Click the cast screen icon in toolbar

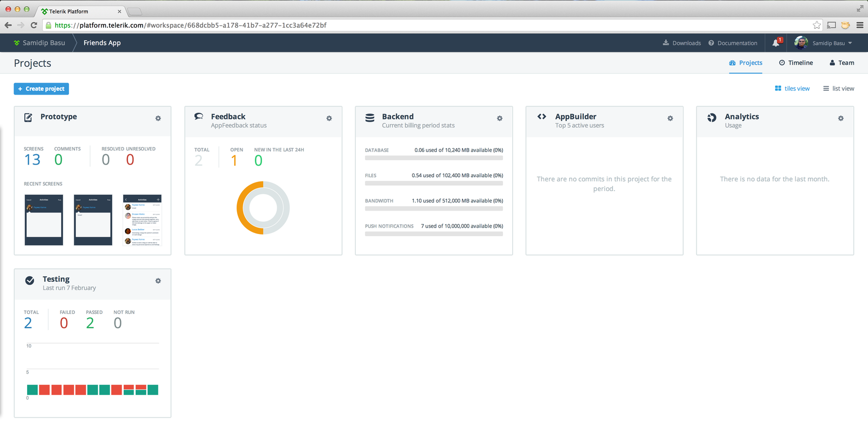click(831, 25)
